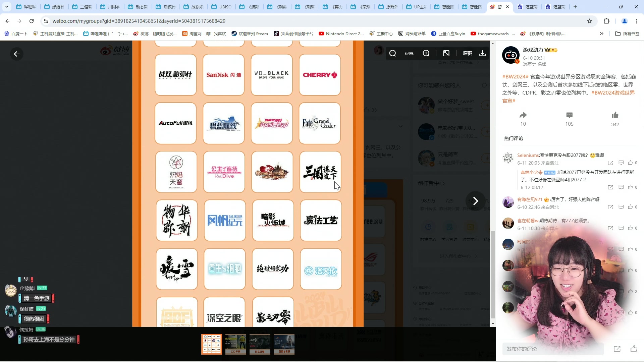The width and height of the screenshot is (644, 362).
Task: Like the Weibo post showing 342 likes
Action: (x=615, y=115)
